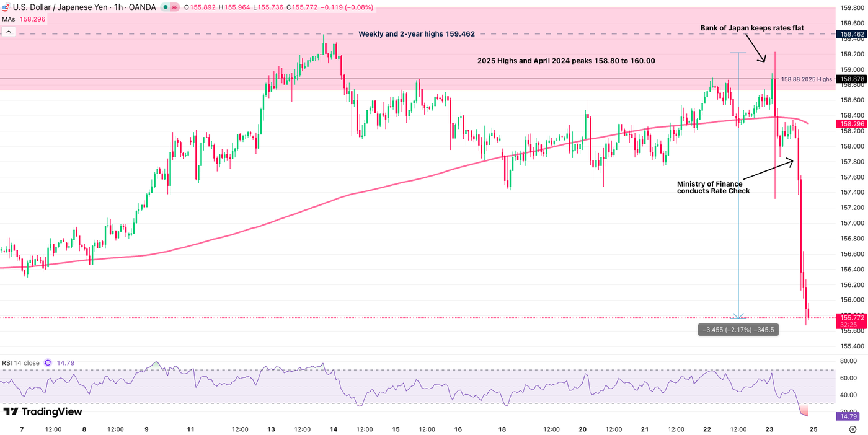This screenshot has height=435, width=868.
Task: Open the 1h timeframe selector
Action: pos(117,7)
